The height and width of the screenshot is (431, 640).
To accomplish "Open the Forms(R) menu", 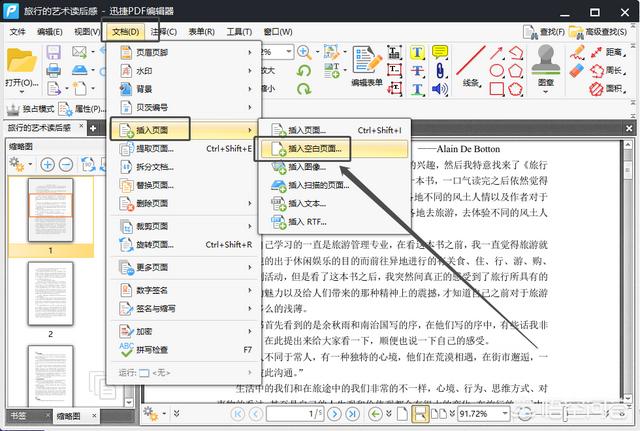I will tap(201, 32).
